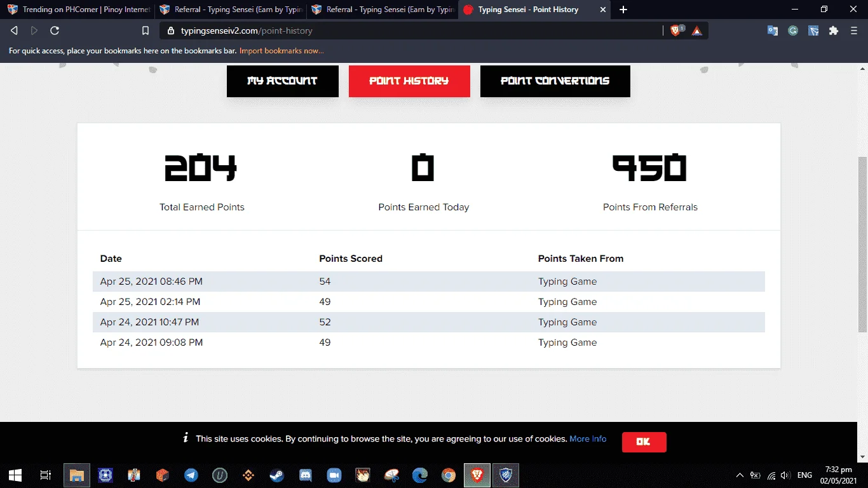Click the scrollbar down arrow

point(862,457)
